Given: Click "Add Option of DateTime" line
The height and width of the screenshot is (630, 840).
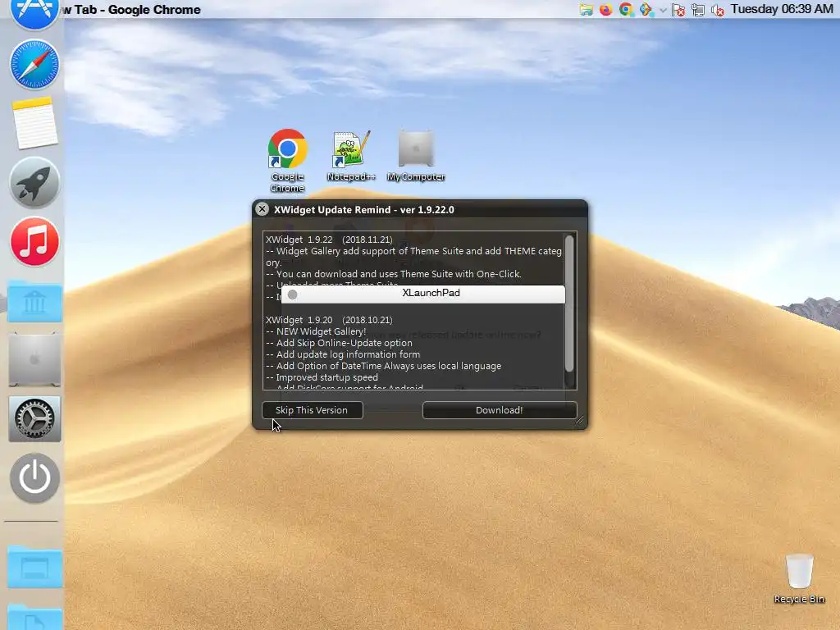Looking at the screenshot, I should [x=384, y=366].
